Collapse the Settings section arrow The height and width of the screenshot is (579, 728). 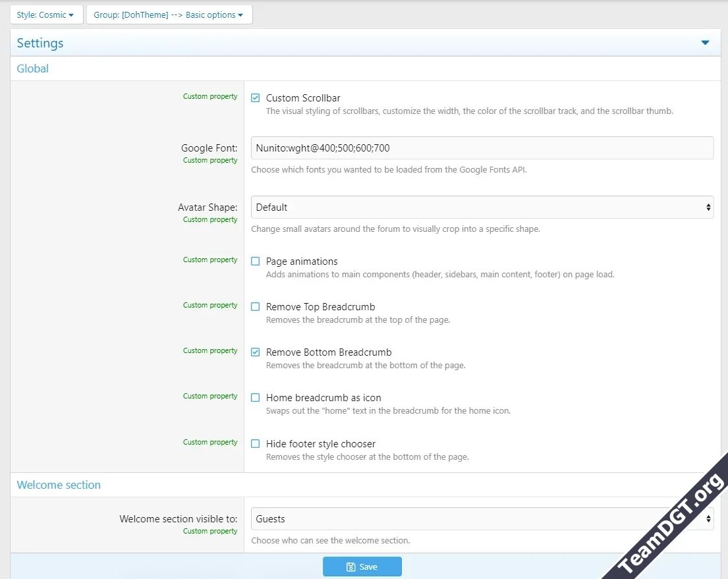click(705, 43)
